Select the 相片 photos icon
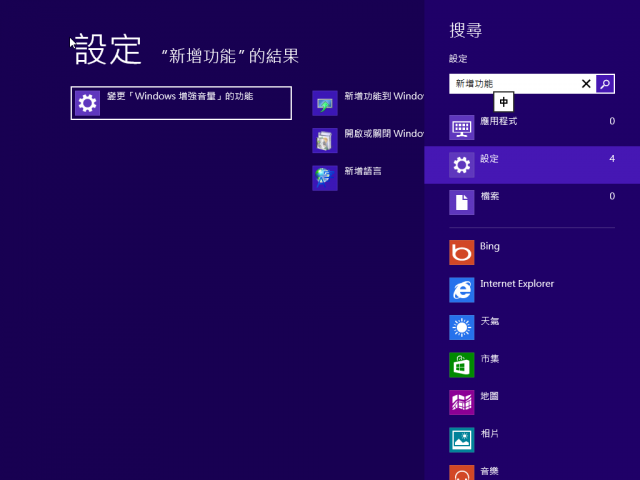The height and width of the screenshot is (480, 640). click(462, 440)
